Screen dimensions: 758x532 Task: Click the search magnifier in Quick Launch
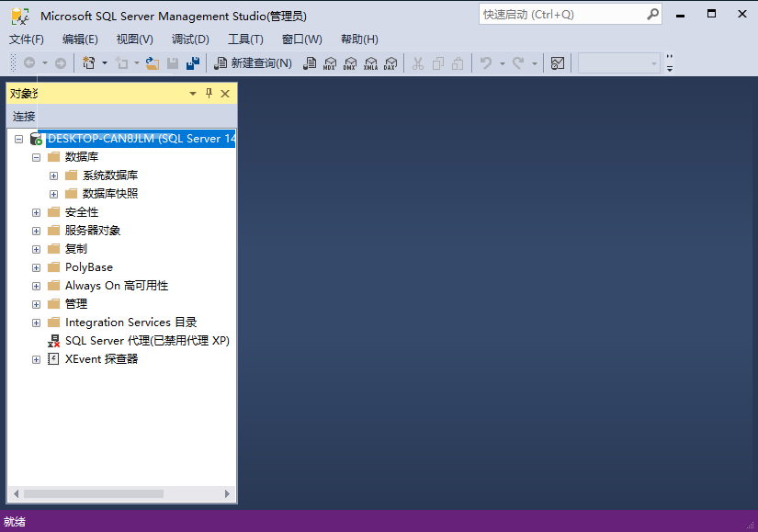(652, 15)
